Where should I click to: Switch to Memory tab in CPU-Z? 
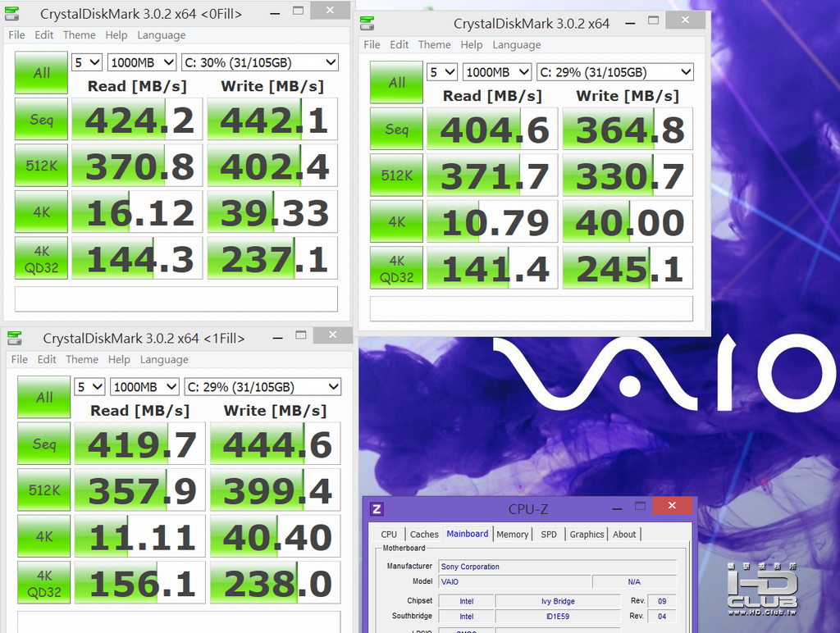pos(512,534)
